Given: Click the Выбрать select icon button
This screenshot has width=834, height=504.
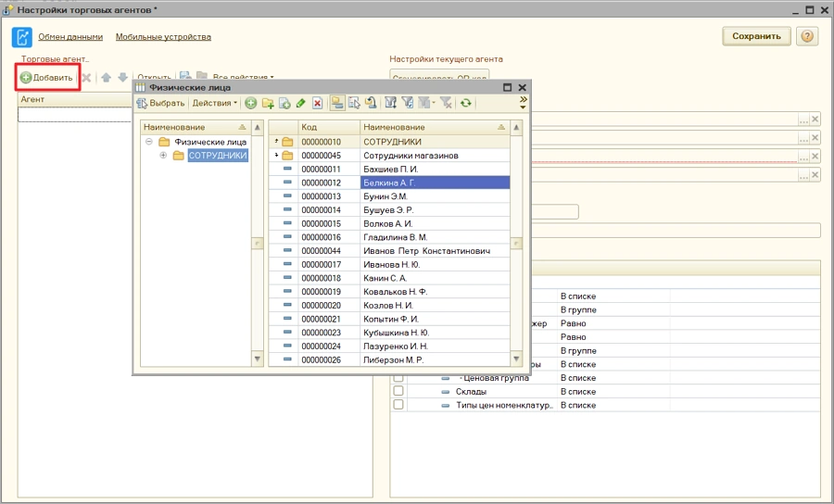Looking at the screenshot, I should coord(160,103).
